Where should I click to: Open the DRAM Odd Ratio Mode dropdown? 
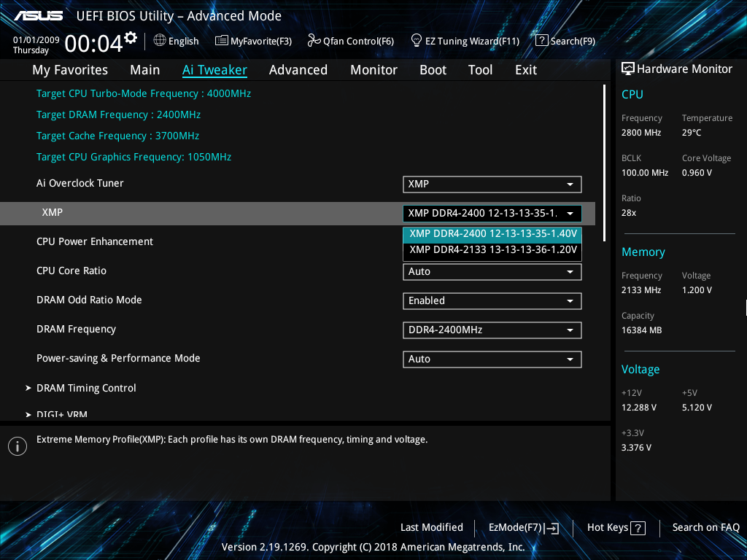pyautogui.click(x=492, y=301)
